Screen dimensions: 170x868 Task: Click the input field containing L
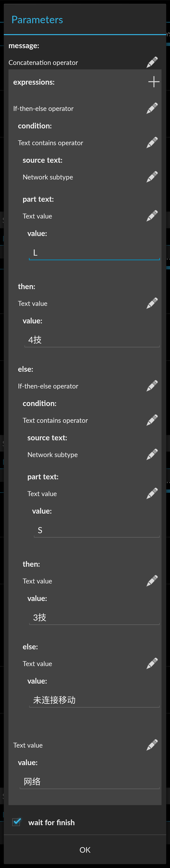(x=94, y=252)
